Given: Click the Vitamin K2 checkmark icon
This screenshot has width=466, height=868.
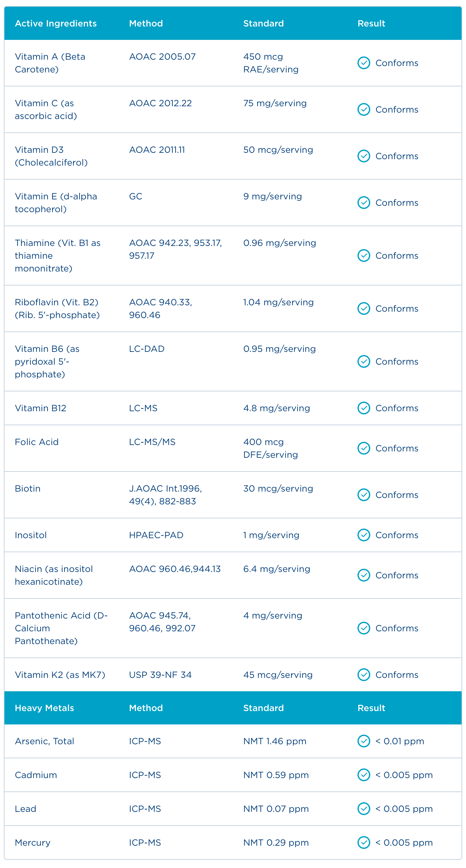Looking at the screenshot, I should pyautogui.click(x=364, y=675).
